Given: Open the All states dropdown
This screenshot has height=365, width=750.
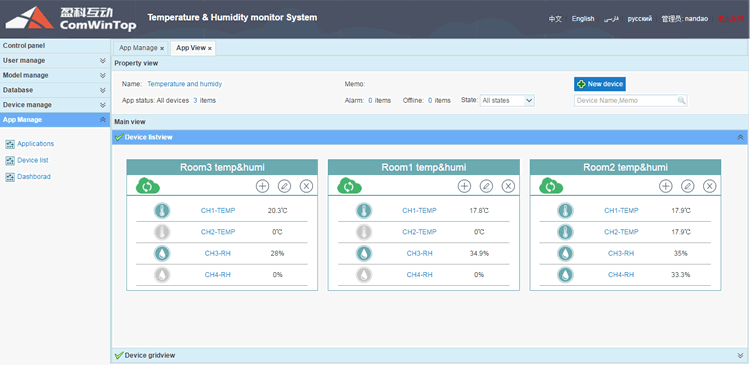Looking at the screenshot, I should click(x=507, y=100).
